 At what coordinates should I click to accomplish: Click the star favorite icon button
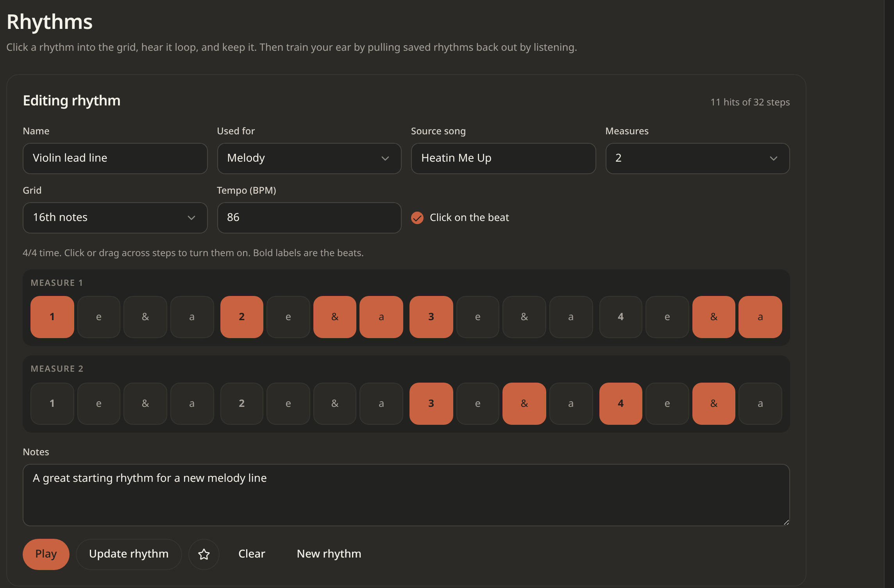click(204, 554)
